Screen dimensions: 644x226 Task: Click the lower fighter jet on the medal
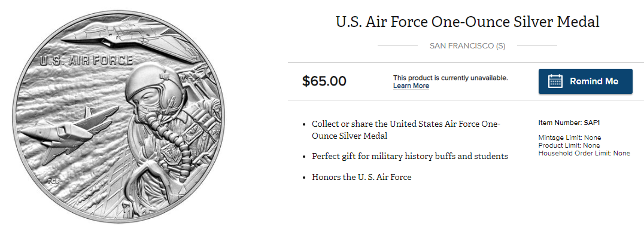(68, 132)
